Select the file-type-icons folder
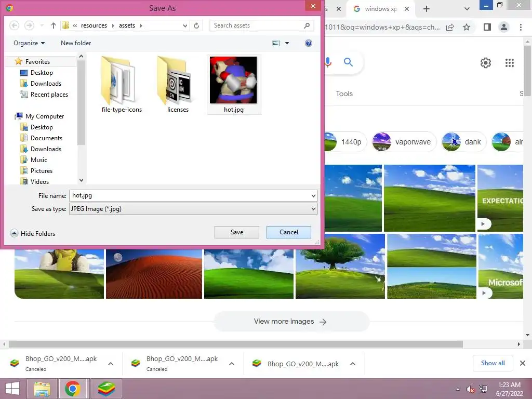The width and height of the screenshot is (532, 399). pyautogui.click(x=122, y=85)
